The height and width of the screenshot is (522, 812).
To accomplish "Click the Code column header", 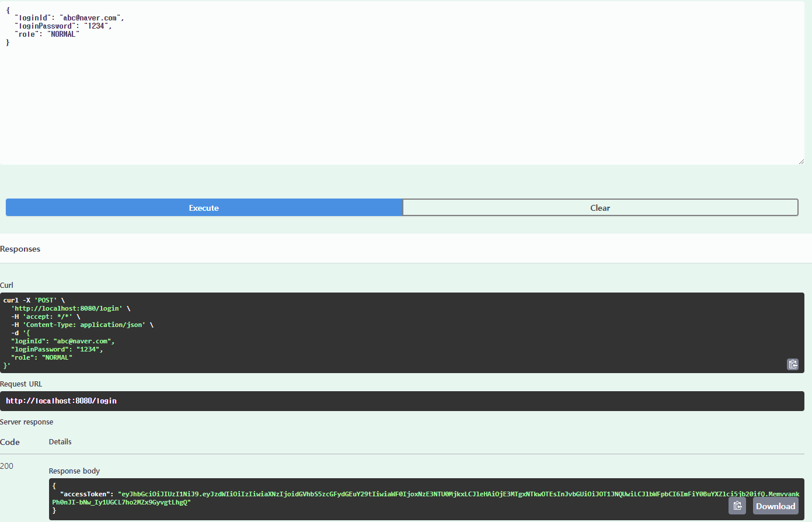I will click(x=10, y=442).
